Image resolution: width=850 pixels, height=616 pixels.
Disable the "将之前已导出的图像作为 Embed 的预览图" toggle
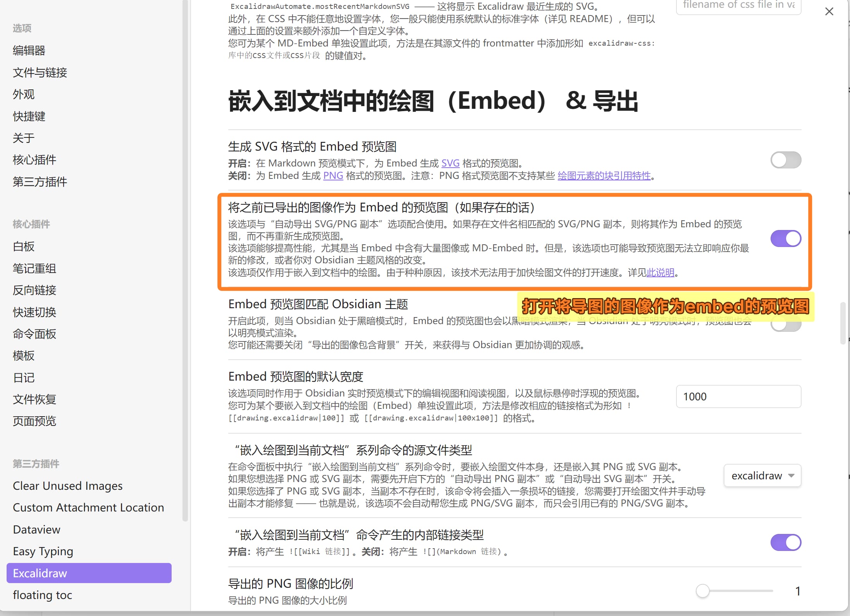pyautogui.click(x=785, y=239)
